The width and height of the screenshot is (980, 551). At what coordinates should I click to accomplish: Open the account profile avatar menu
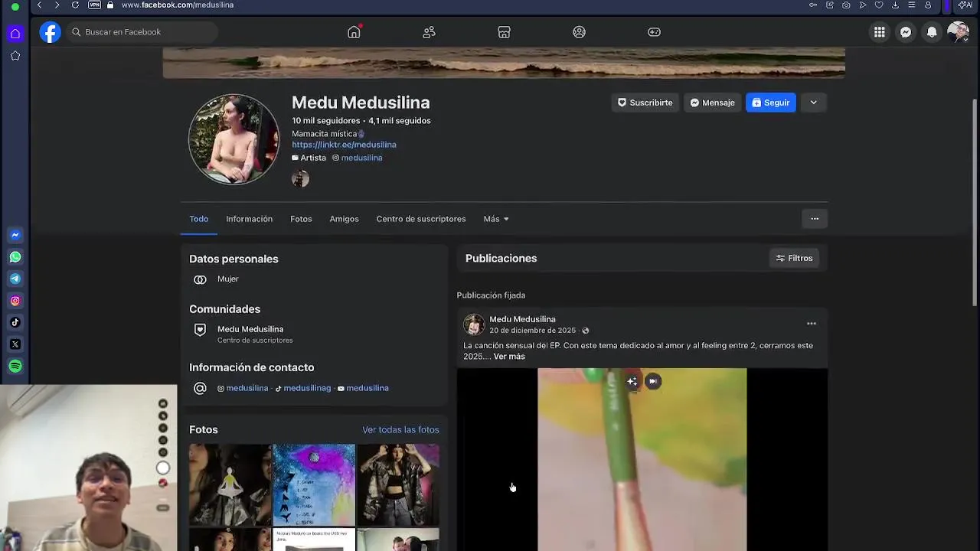tap(958, 32)
